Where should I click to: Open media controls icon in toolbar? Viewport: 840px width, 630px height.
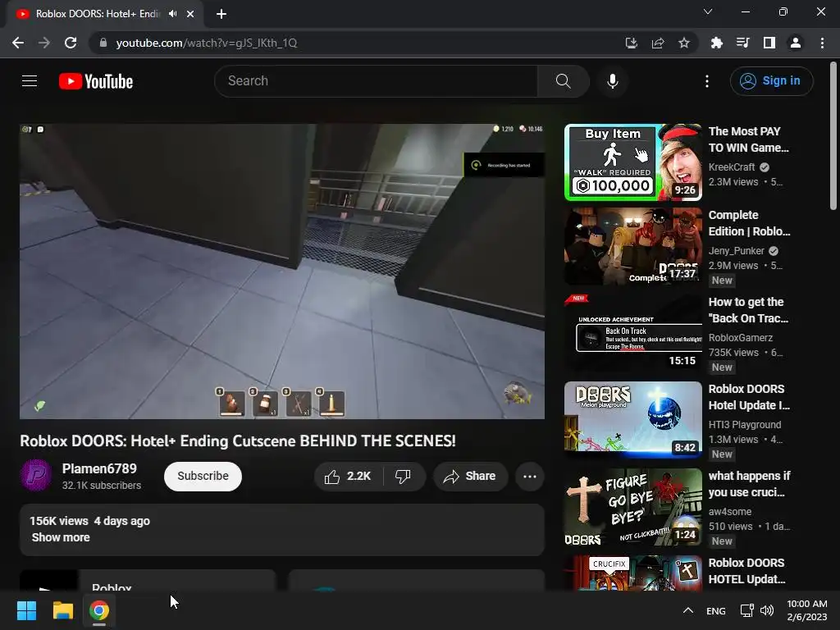(x=742, y=43)
